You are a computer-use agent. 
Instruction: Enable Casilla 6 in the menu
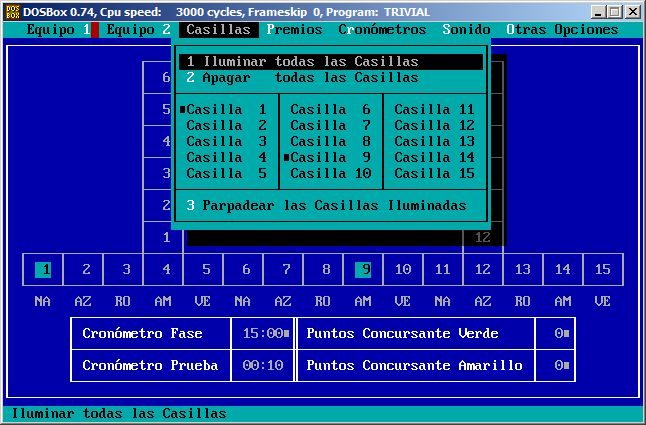tap(330, 109)
